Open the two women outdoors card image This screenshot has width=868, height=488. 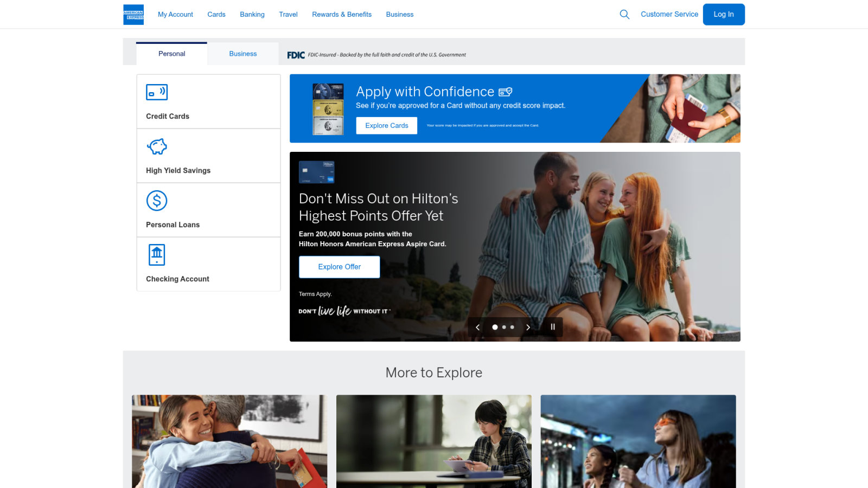coord(639,441)
